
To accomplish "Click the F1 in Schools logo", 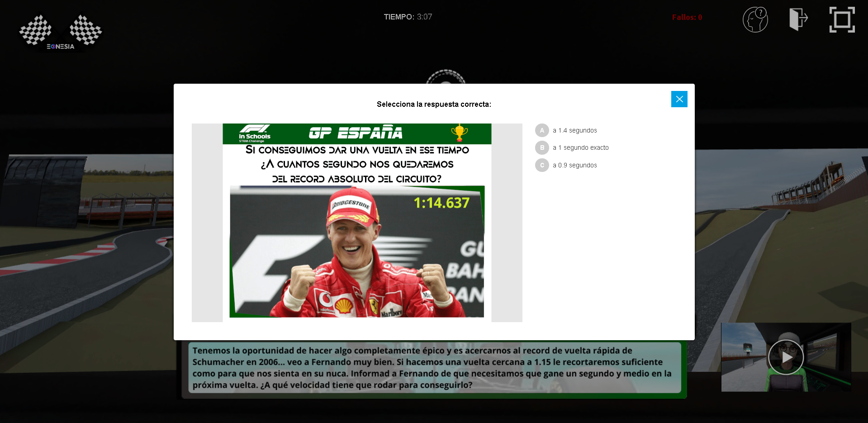I will (255, 133).
